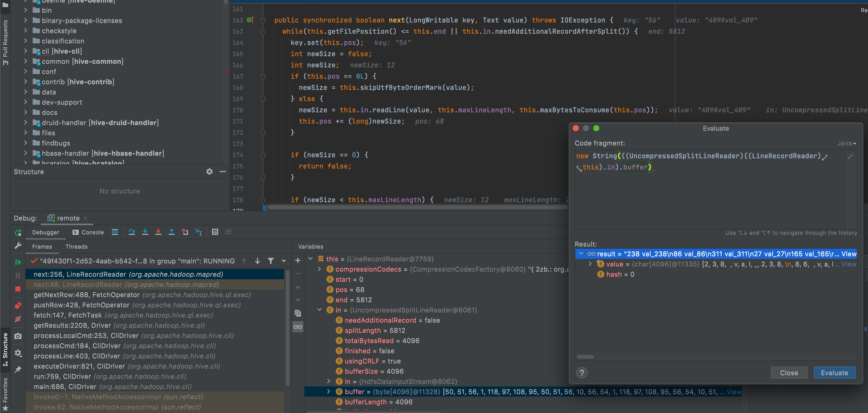Drop the current frame
This screenshot has width=868, height=413.
click(x=185, y=232)
